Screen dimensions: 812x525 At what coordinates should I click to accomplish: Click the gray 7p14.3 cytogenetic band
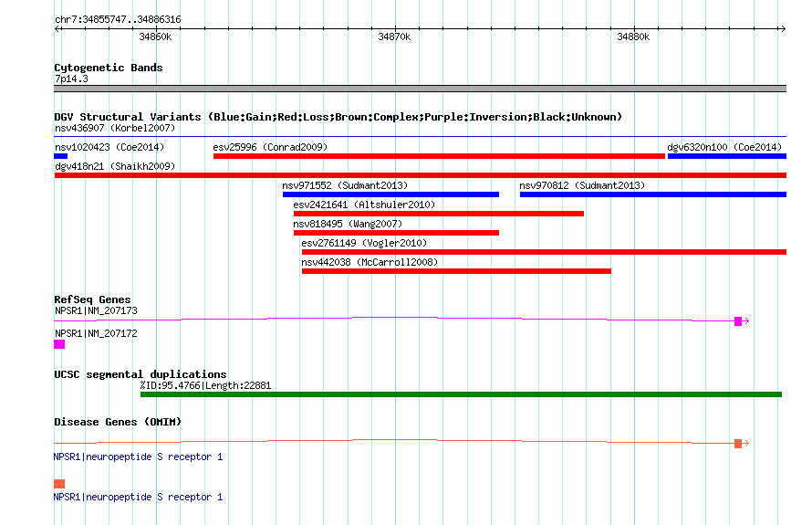click(x=420, y=89)
